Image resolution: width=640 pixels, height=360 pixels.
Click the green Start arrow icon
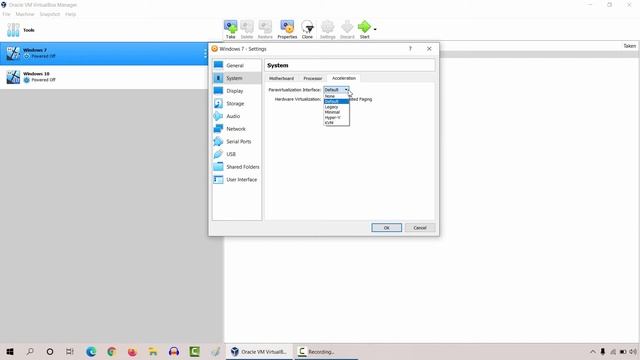pyautogui.click(x=364, y=27)
